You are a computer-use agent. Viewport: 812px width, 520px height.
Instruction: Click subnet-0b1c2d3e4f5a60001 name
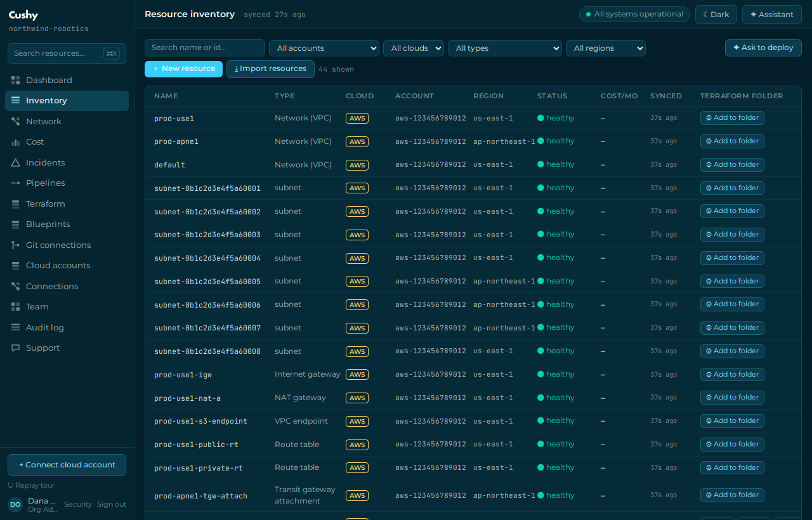pos(207,188)
